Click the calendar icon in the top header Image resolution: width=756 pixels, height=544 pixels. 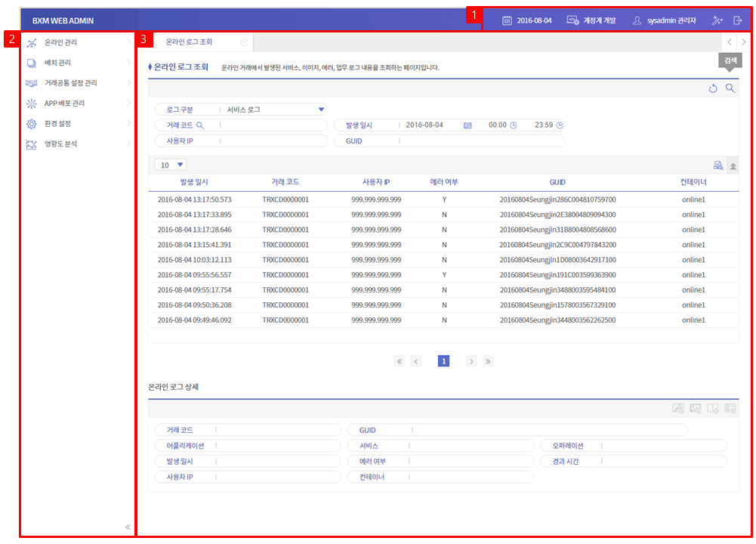click(507, 20)
